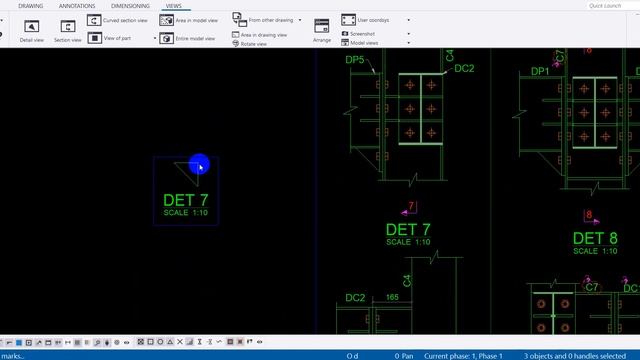The height and width of the screenshot is (360, 640).
Task: Click the magnifier icon in bottom toolbar
Action: click(97, 342)
